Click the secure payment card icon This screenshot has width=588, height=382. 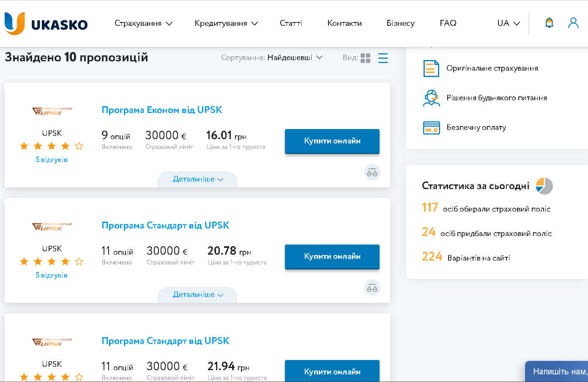(431, 127)
